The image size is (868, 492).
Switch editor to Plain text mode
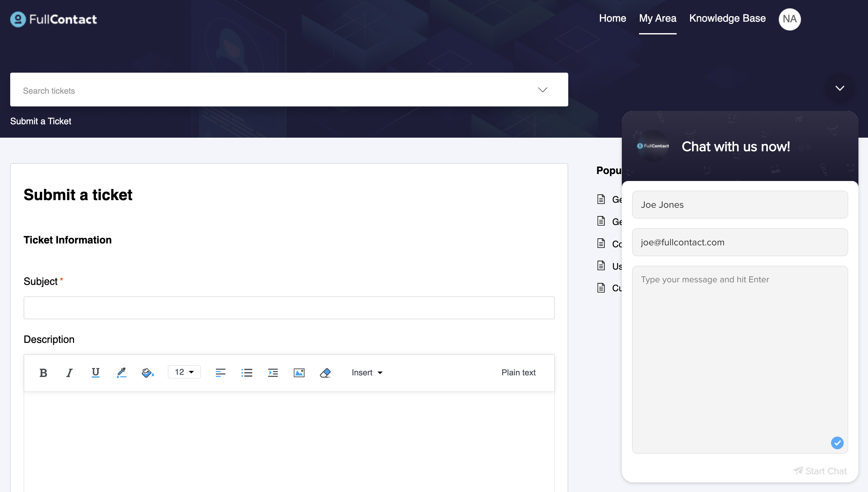(x=519, y=373)
